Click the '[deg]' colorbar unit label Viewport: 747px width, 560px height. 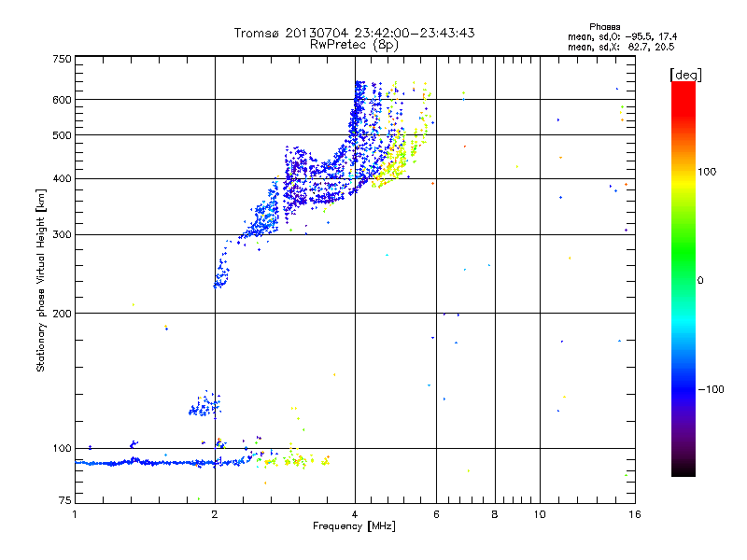(685, 75)
